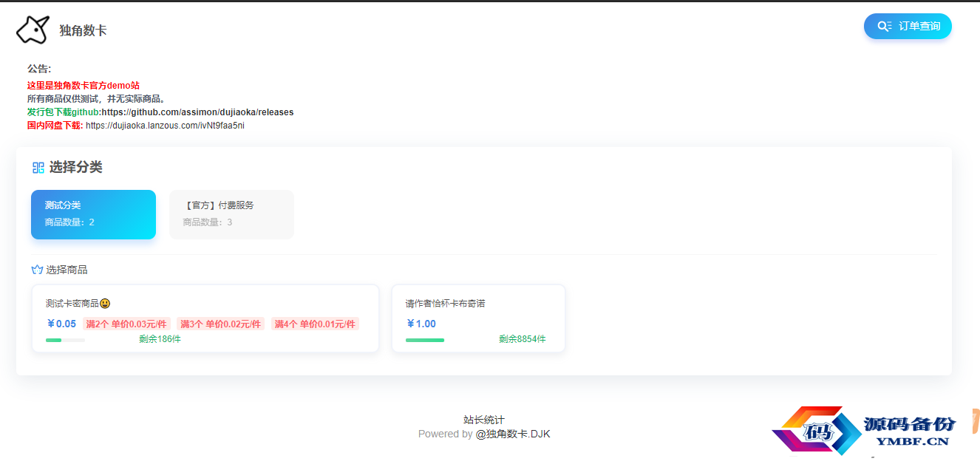This screenshot has height=464, width=980.
Task: Click the 站长统计 footer link
Action: 484,420
